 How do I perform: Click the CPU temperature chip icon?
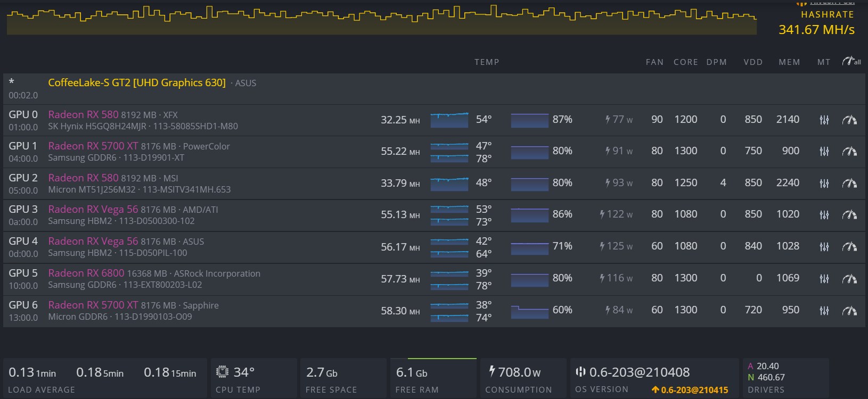[222, 372]
